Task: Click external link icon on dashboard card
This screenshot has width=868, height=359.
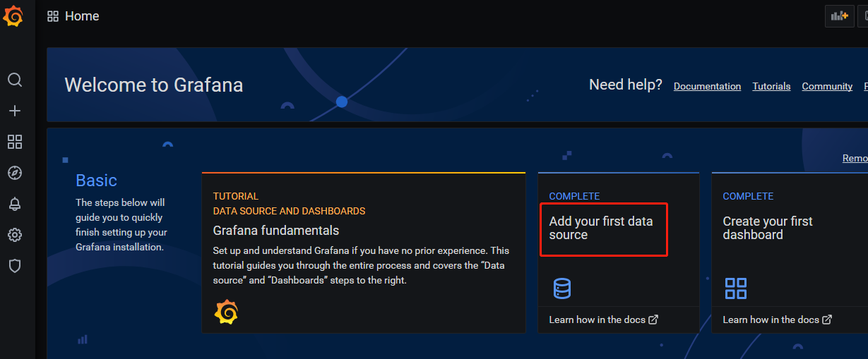Action: pos(827,320)
